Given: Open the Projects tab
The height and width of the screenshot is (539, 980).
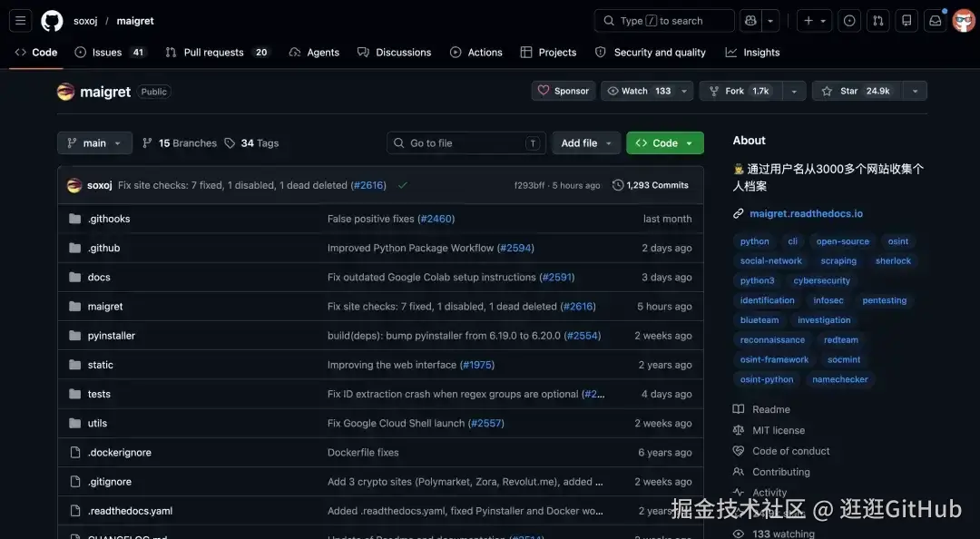Looking at the screenshot, I should pyautogui.click(x=549, y=53).
